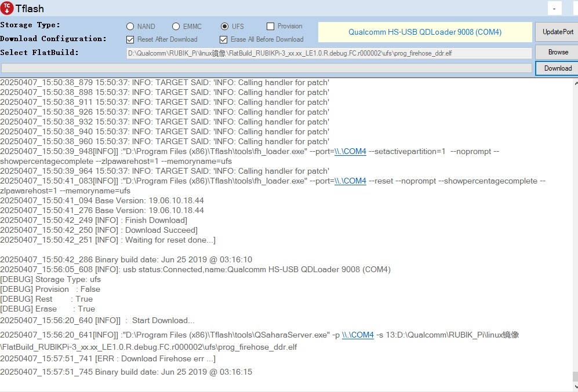Toggle Reset After Download option
Viewport: 578px width, 392px height.
pos(130,40)
